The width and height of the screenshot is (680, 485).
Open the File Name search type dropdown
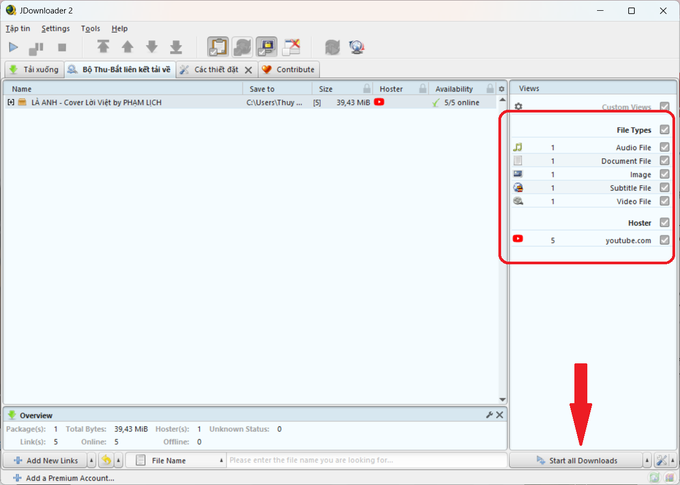(x=176, y=460)
